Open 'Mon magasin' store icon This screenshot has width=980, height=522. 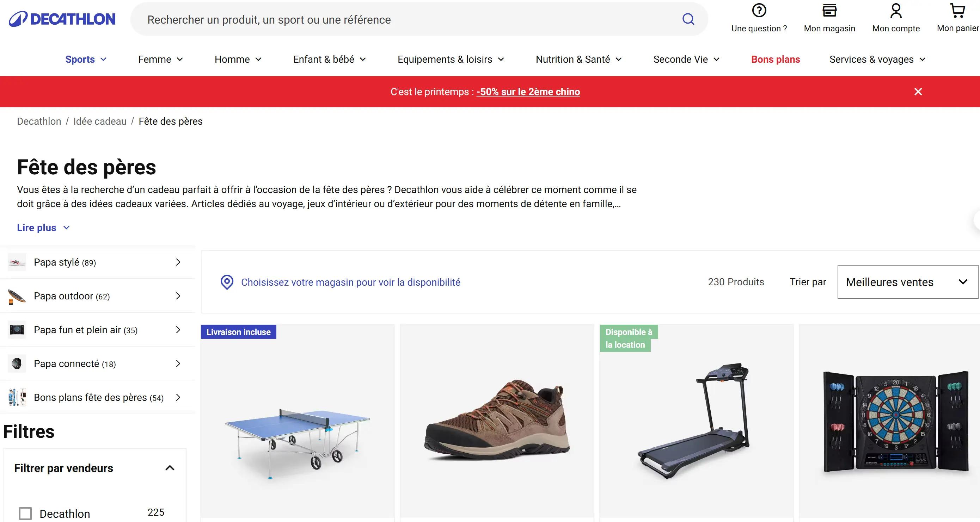(x=829, y=11)
